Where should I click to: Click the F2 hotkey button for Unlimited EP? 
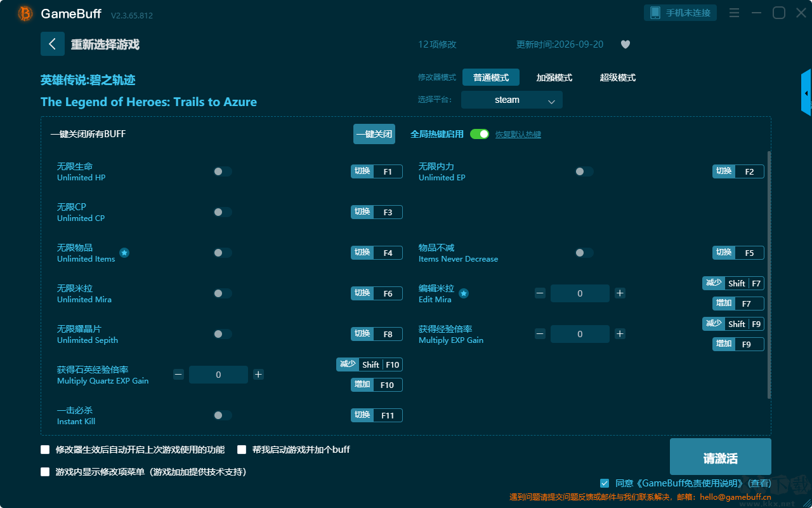(x=738, y=171)
